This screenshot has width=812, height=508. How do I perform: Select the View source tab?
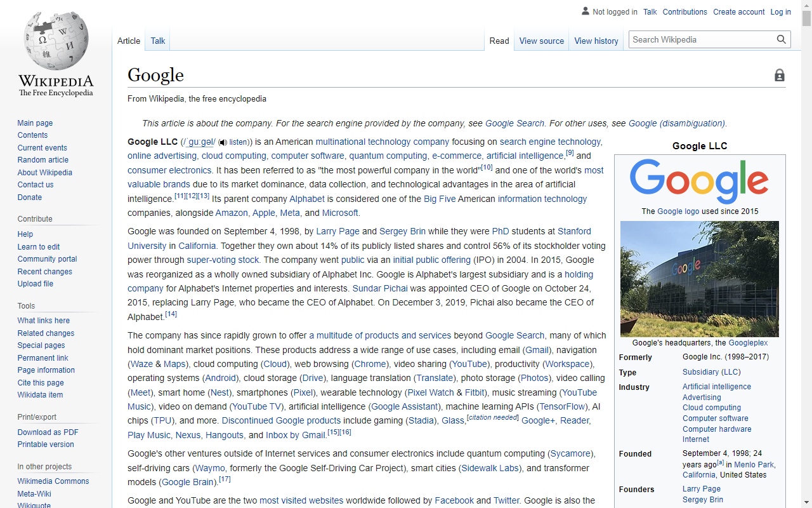tap(541, 41)
